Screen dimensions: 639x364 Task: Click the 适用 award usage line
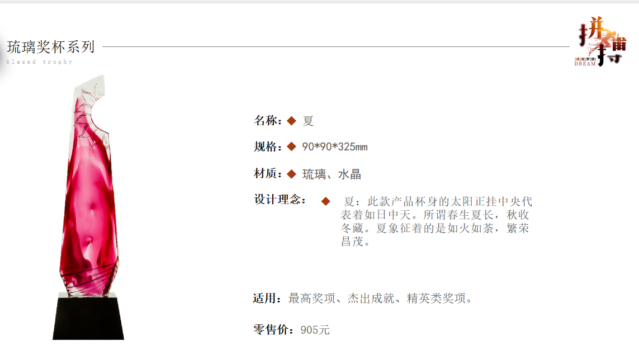pos(363,299)
